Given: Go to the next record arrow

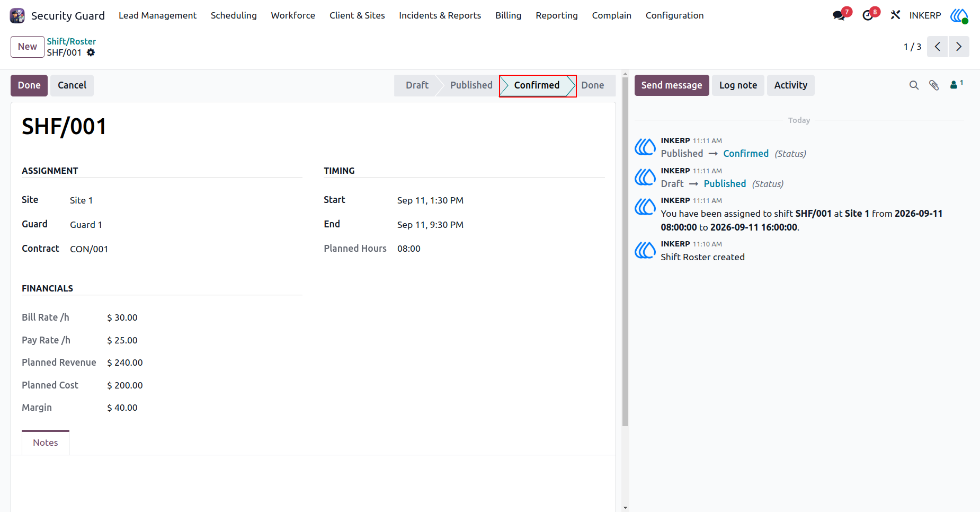Looking at the screenshot, I should pos(959,47).
